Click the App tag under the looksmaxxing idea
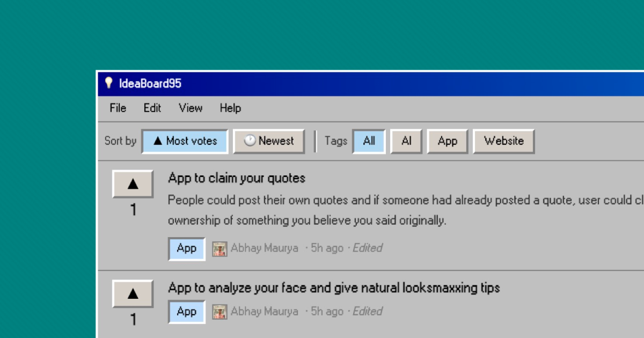 (187, 312)
